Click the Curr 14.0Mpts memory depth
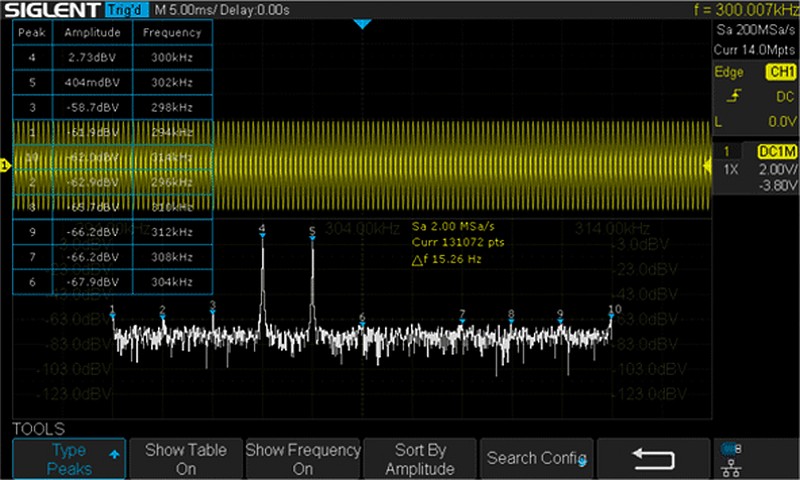This screenshot has width=800, height=480. pos(754,50)
